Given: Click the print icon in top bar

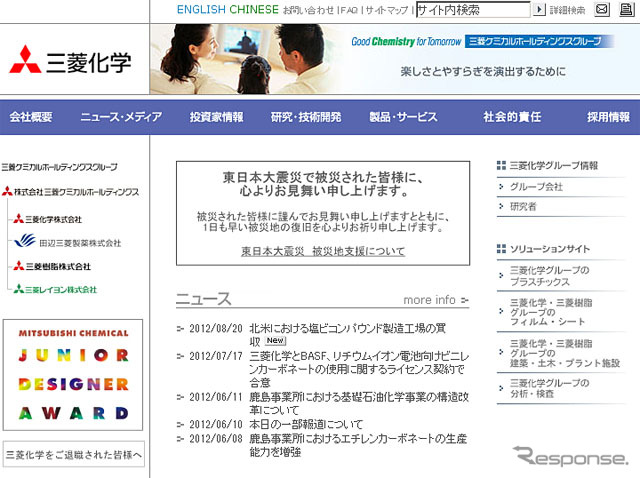Looking at the screenshot, I should click(627, 9).
